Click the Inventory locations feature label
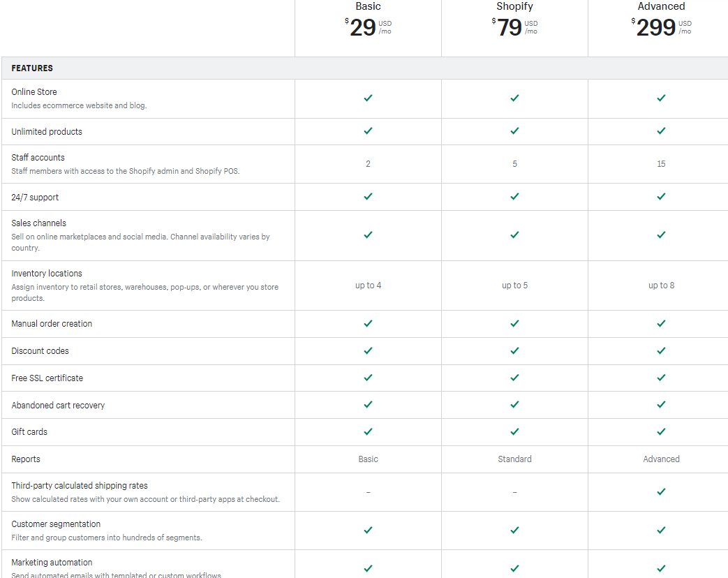This screenshot has height=578, width=728. click(x=47, y=274)
